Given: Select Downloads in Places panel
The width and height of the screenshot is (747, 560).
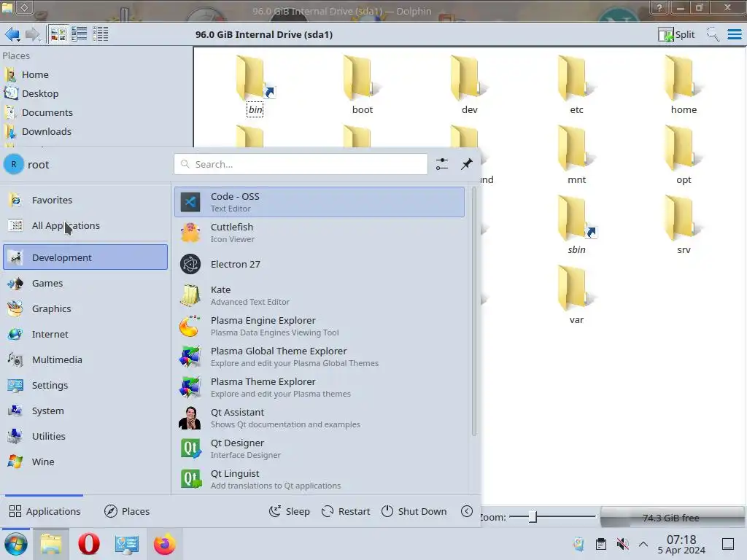Looking at the screenshot, I should click(46, 132).
